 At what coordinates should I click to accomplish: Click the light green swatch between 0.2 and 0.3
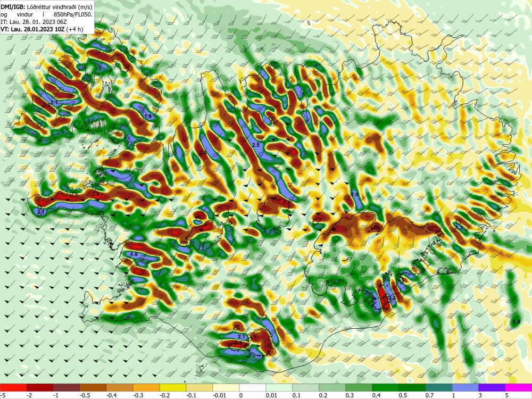[x=332, y=387]
